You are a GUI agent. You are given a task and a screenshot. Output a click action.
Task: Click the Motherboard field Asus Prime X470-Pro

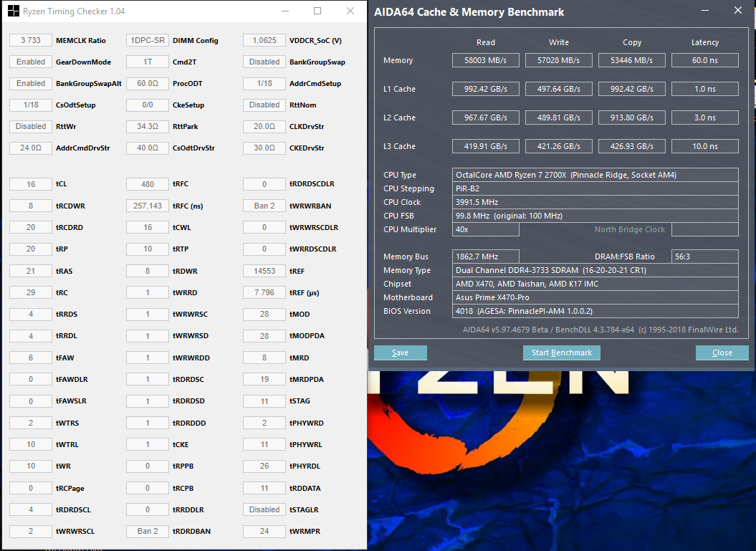(x=595, y=297)
